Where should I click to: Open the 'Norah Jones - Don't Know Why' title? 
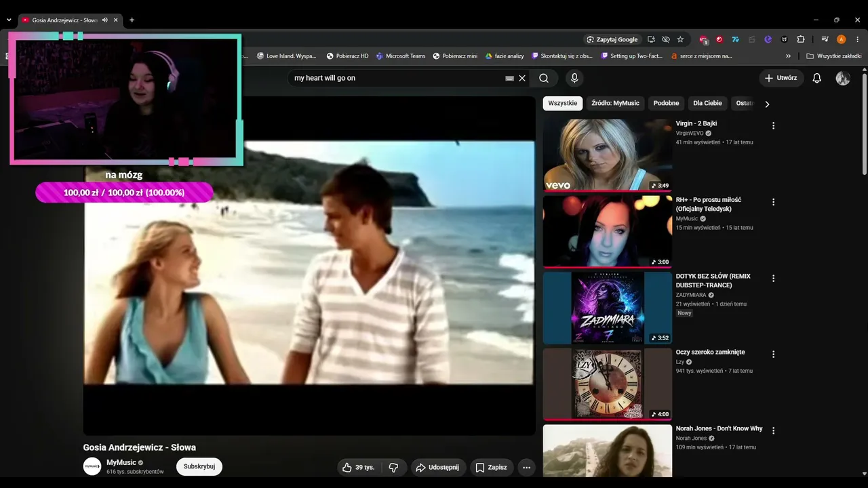(719, 428)
